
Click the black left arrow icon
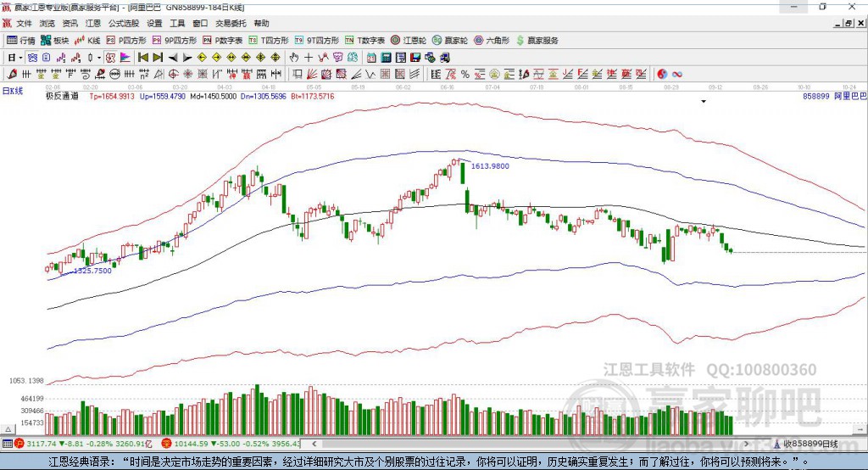173,58
